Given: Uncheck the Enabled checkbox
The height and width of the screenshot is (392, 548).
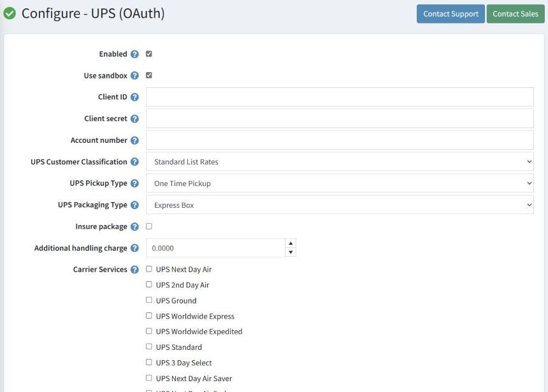Looking at the screenshot, I should [x=149, y=54].
